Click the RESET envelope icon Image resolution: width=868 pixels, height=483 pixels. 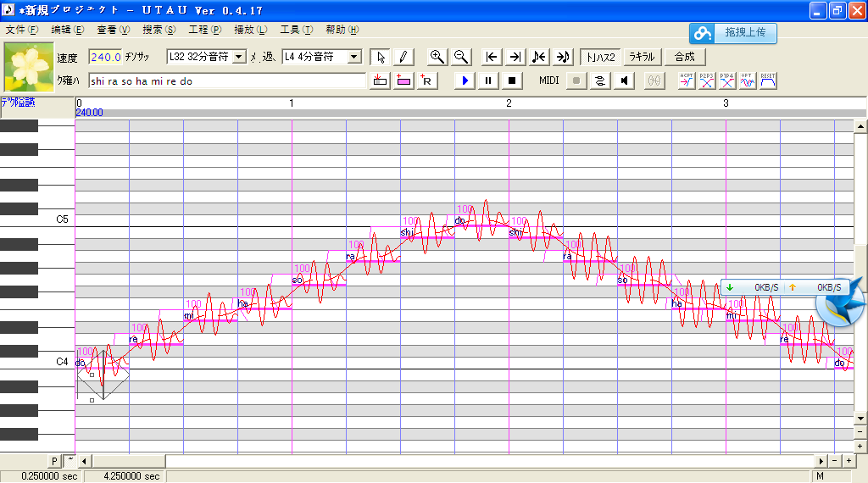(x=768, y=80)
